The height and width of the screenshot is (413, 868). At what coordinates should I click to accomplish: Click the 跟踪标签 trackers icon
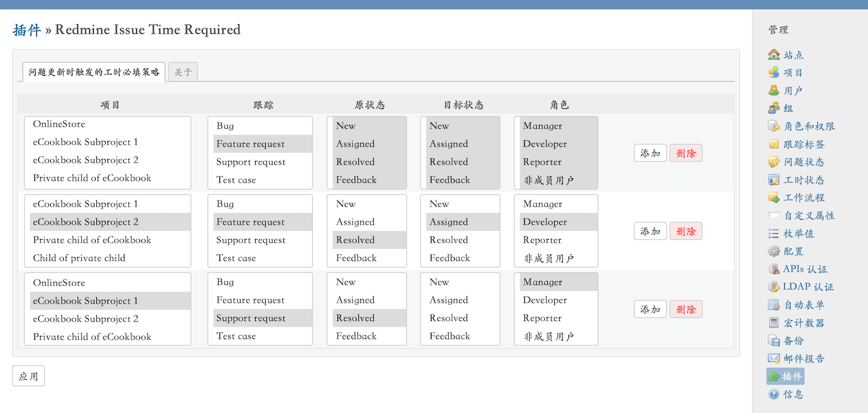[x=774, y=144]
